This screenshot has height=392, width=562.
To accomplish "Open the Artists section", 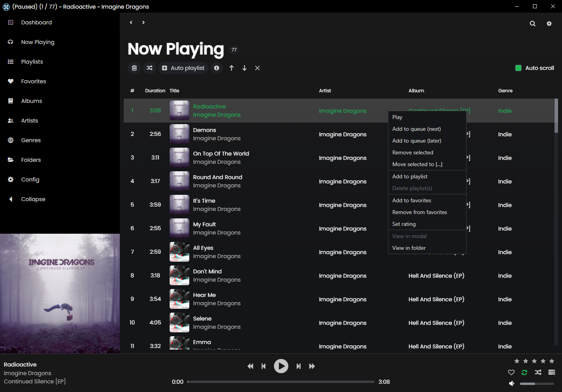I will click(29, 121).
